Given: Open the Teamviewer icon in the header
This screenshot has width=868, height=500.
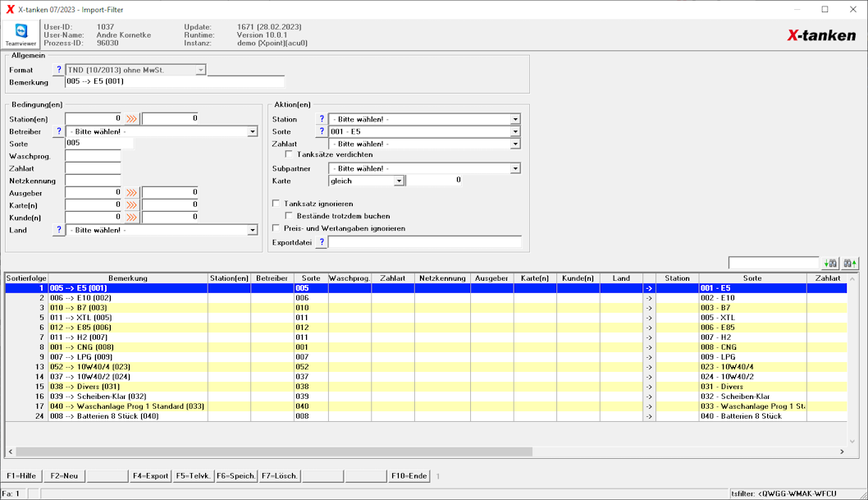Looking at the screenshot, I should tap(21, 34).
